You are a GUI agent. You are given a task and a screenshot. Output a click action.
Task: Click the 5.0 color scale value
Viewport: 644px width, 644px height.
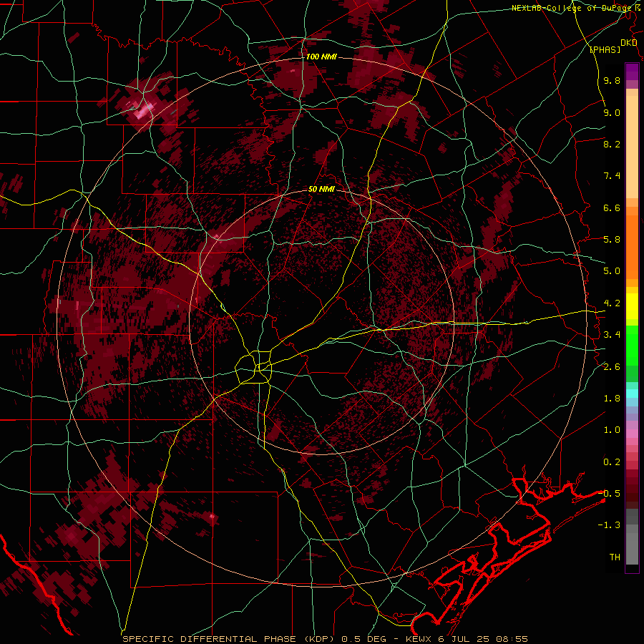point(612,271)
